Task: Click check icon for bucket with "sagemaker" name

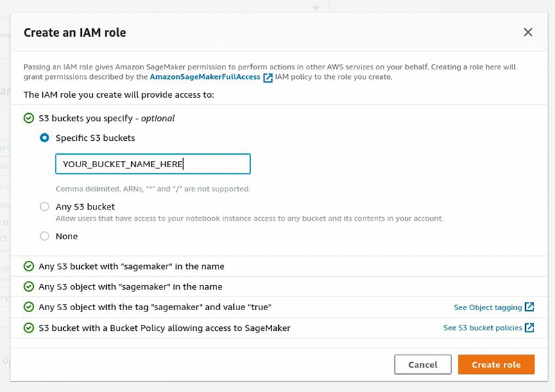Action: click(28, 266)
